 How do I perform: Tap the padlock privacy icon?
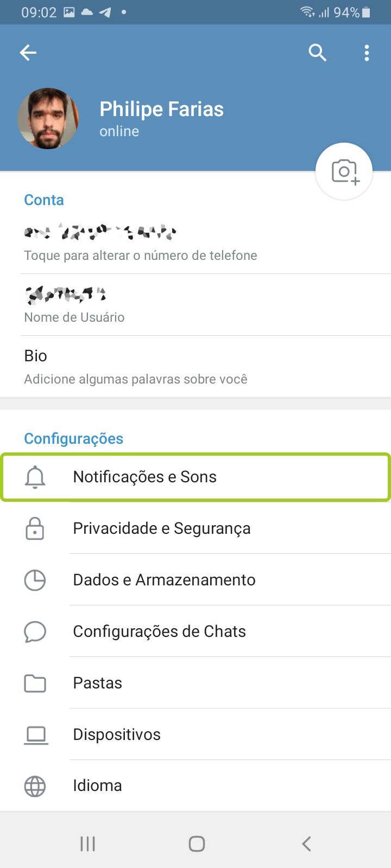click(35, 528)
